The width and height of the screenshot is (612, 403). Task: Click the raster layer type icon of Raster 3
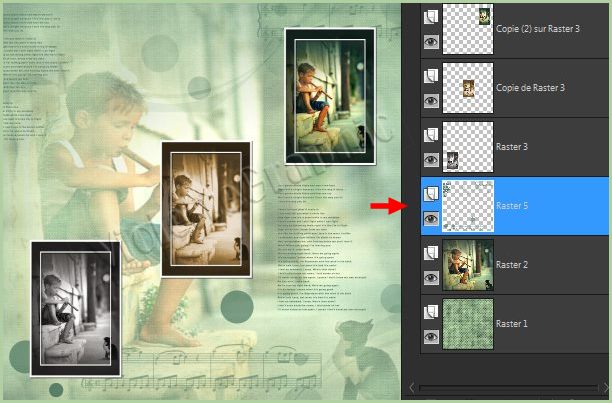[430, 133]
